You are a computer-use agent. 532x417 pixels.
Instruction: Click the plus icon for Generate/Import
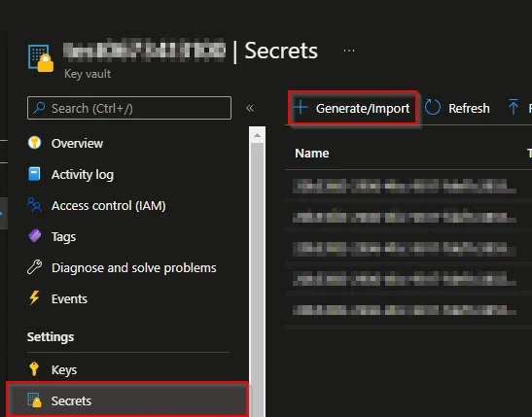(x=301, y=108)
